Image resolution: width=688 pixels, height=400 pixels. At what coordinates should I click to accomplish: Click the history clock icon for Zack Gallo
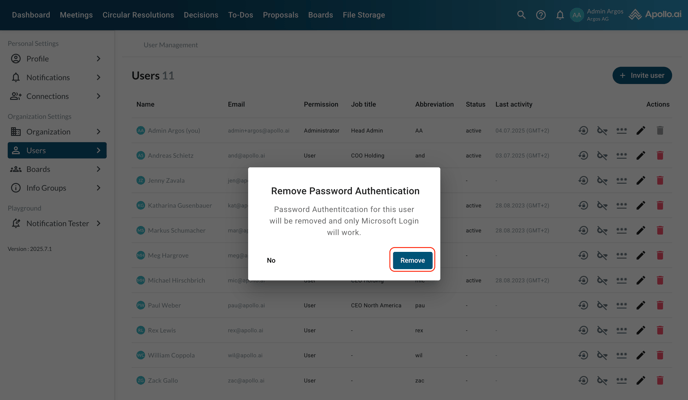(583, 381)
